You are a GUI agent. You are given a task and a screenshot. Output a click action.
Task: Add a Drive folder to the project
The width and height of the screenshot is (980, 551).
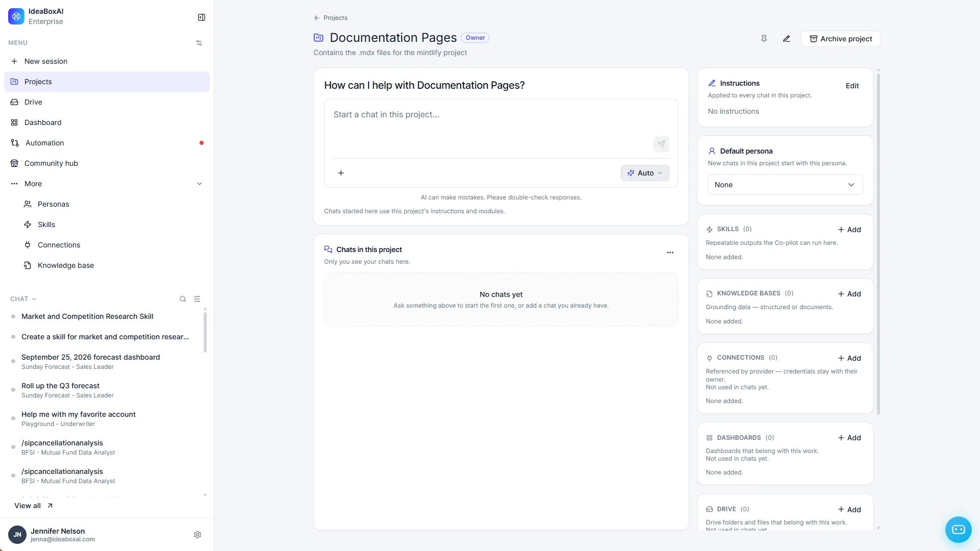click(849, 510)
